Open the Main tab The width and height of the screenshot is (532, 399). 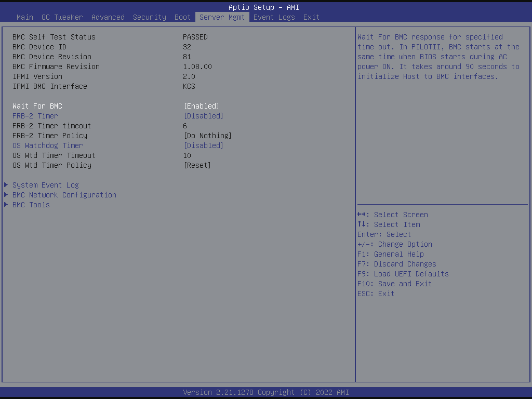25,17
